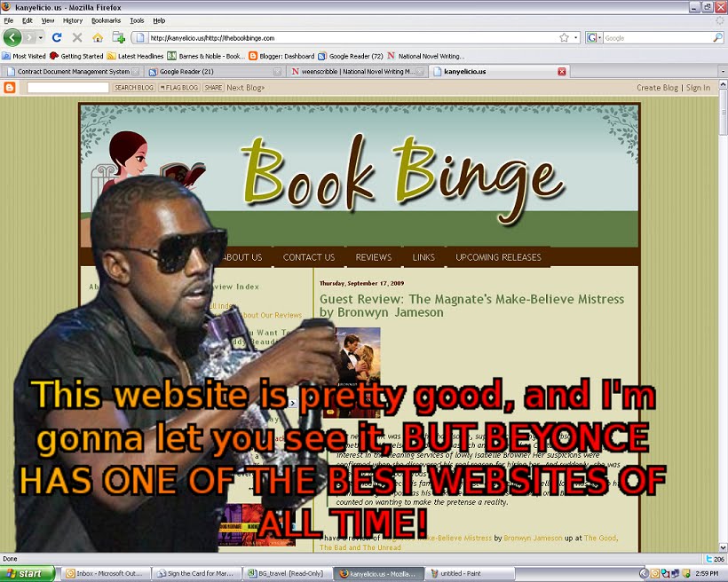Click the page scrollbar down arrow
The width and height of the screenshot is (728, 582).
(723, 547)
